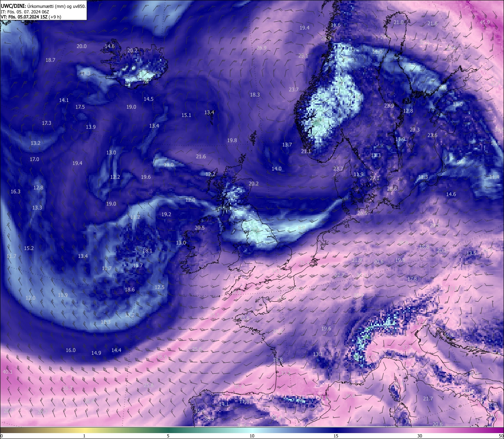
Task: Select the VT valid time line 15Z
Action: [x=31, y=17]
